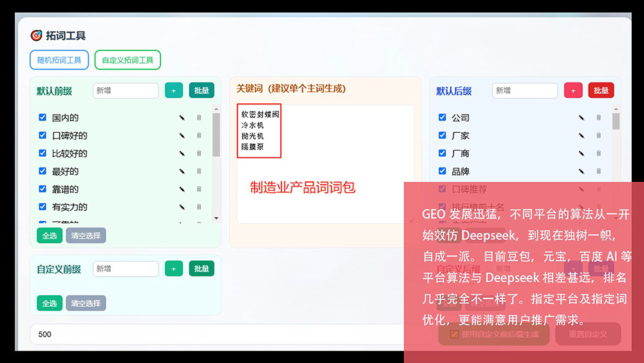The image size is (644, 363).
Task: Edit the 国内的 prefix with pencil icon
Action: coord(182,117)
